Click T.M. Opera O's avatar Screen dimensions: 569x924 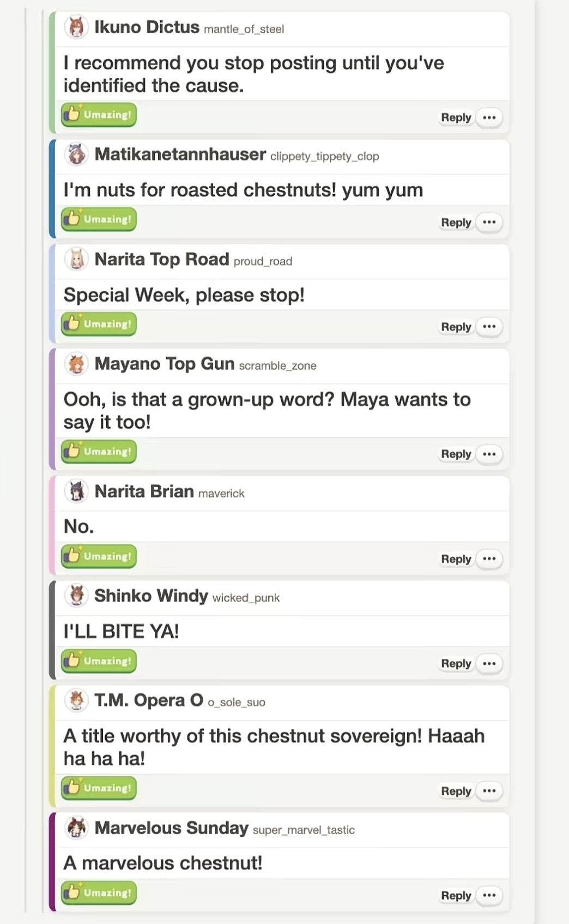click(x=76, y=700)
